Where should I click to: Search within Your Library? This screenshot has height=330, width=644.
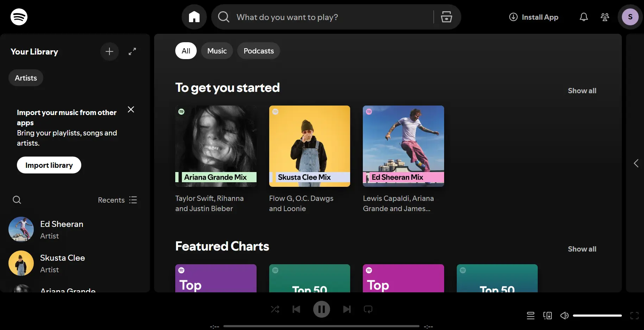[17, 200]
